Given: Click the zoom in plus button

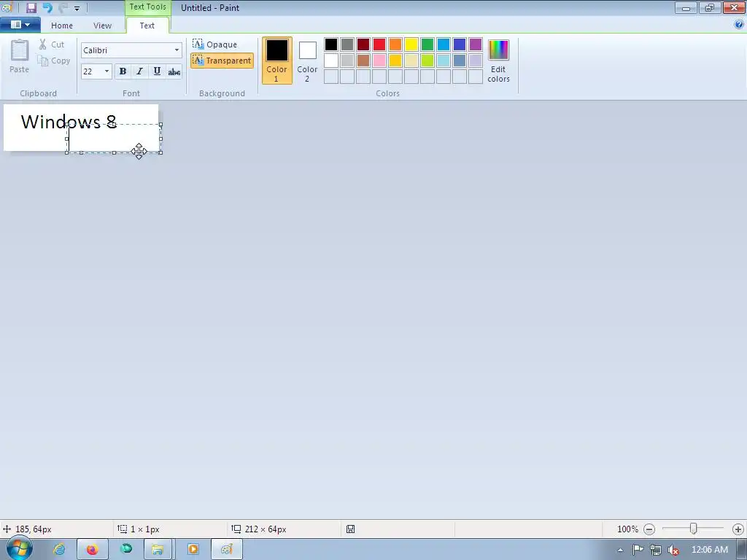Looking at the screenshot, I should click(x=738, y=529).
